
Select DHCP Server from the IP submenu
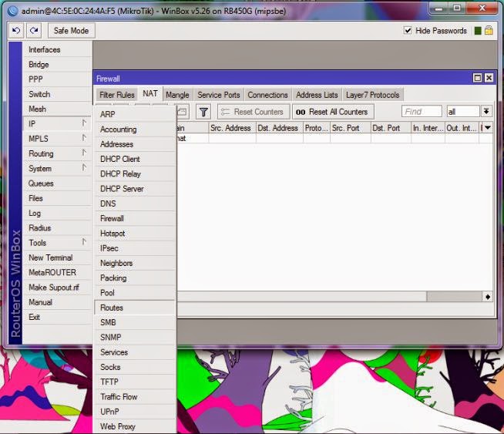tap(135, 189)
